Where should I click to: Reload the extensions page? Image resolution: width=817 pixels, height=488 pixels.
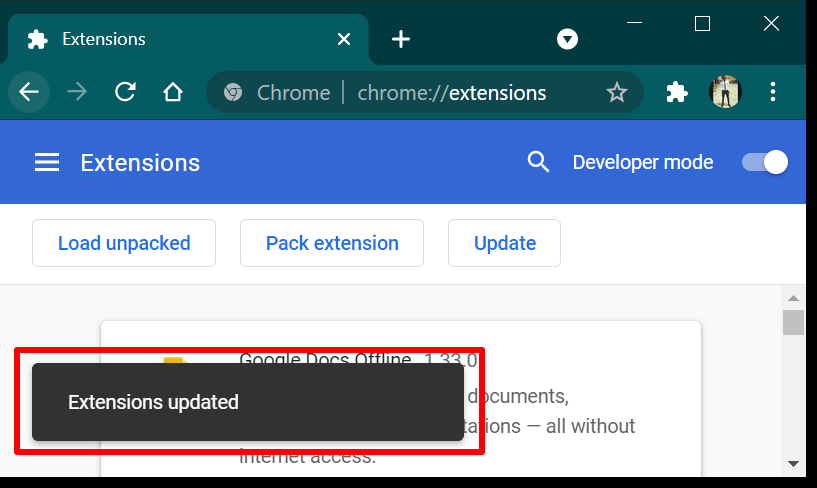pyautogui.click(x=125, y=93)
